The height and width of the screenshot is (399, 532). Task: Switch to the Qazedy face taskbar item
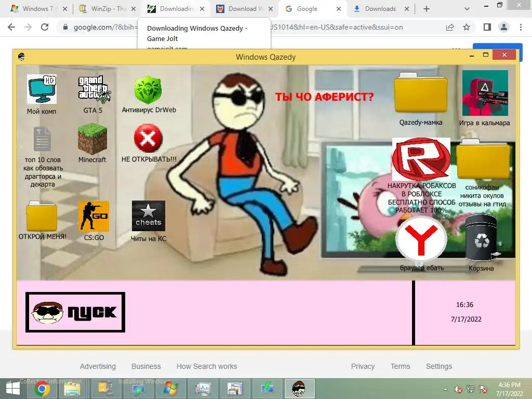click(299, 389)
